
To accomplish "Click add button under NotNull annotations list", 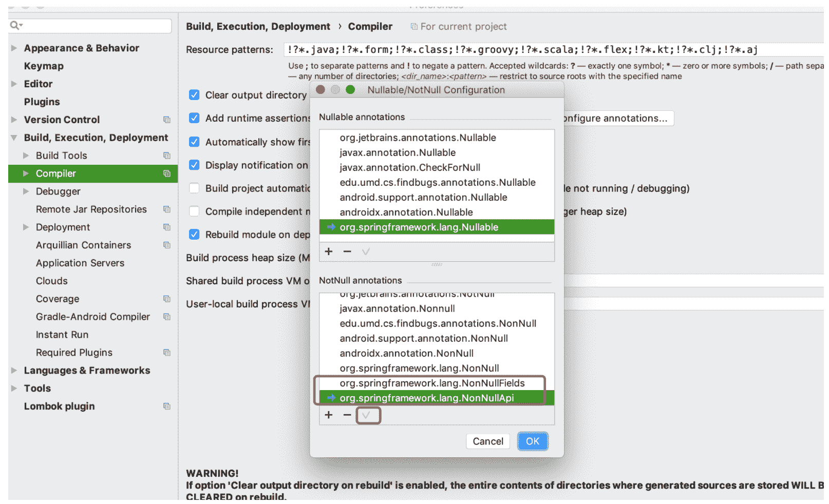I will click(329, 415).
